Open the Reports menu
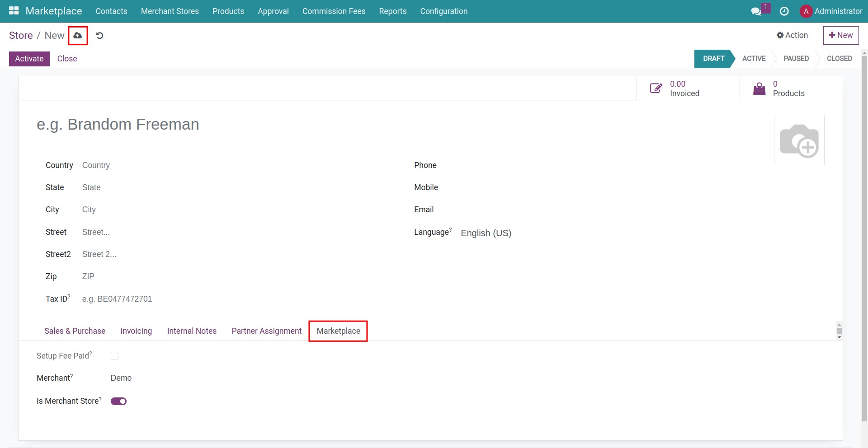 (393, 11)
